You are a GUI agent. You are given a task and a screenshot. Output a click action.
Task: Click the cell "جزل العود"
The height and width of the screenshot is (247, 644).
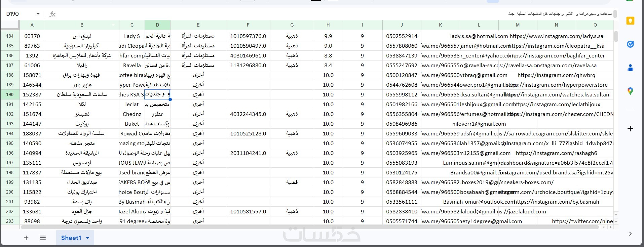point(82,211)
